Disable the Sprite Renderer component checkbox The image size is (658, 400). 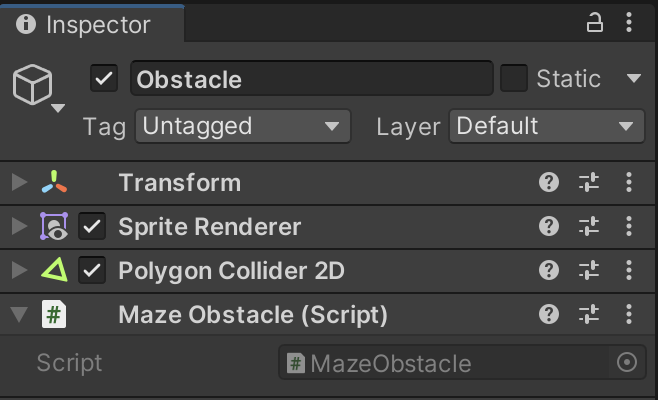tap(92, 226)
